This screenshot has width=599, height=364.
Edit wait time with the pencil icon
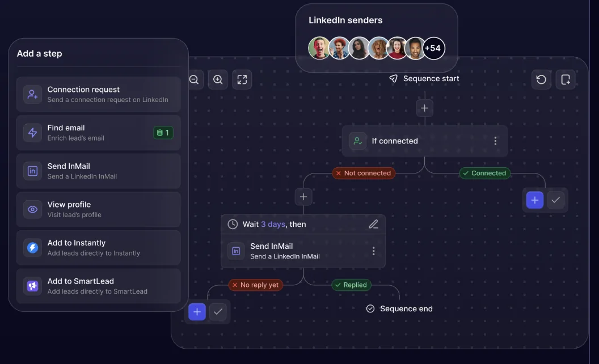pos(373,224)
